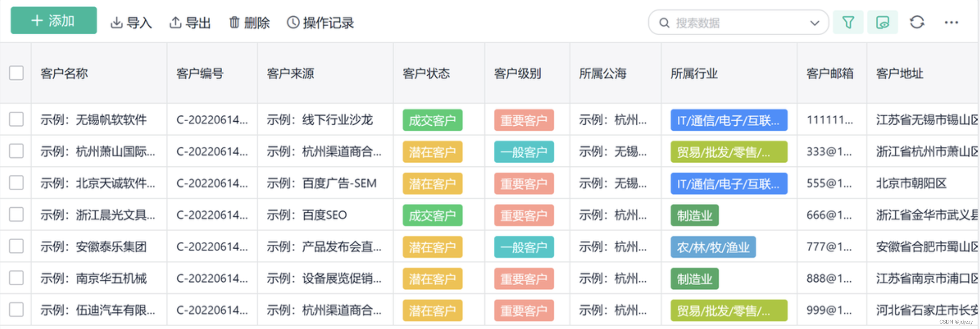Click the refresh data icon
The height and width of the screenshot is (329, 980).
click(x=917, y=22)
